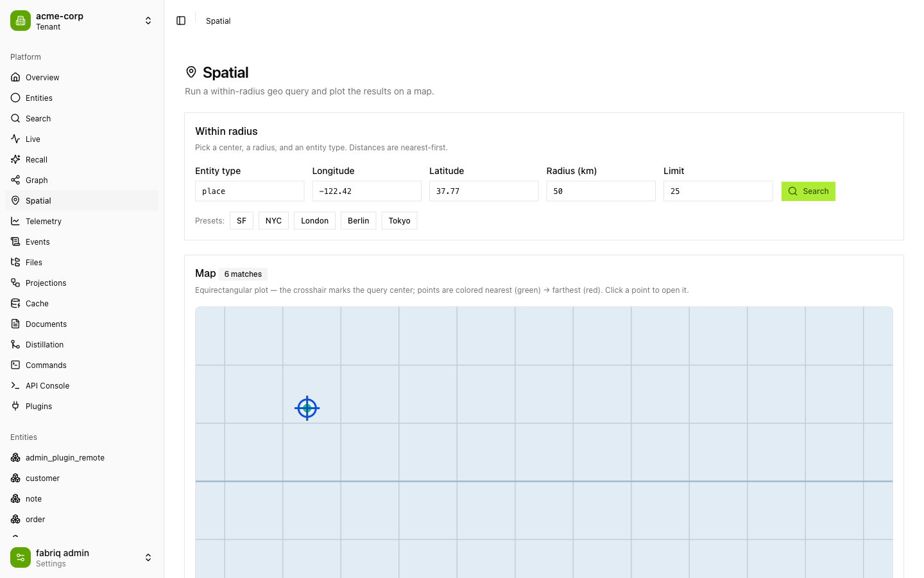This screenshot has height=578, width=924.
Task: Toggle the sidebar panel icon
Action: pyautogui.click(x=181, y=21)
